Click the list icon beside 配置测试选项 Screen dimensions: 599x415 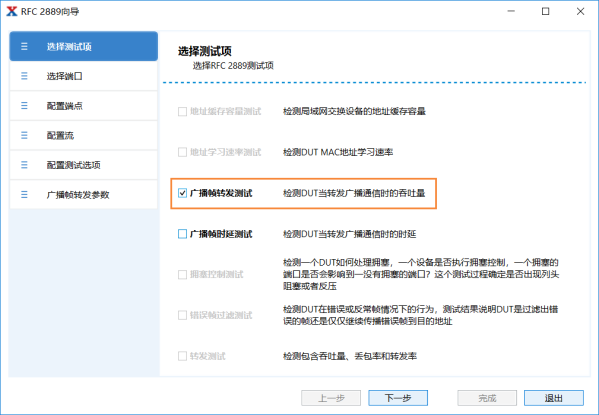(24, 165)
